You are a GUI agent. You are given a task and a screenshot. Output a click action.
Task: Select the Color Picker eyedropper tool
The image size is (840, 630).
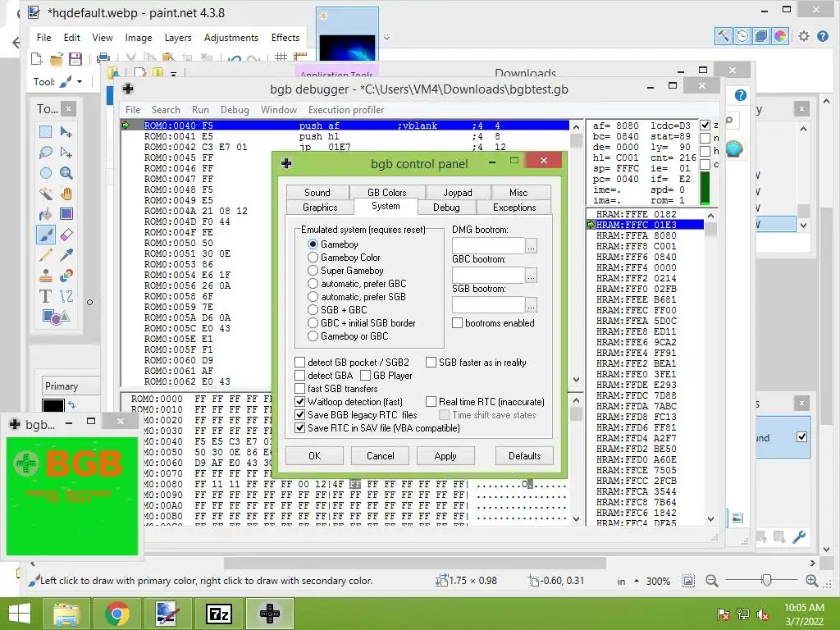pyautogui.click(x=66, y=255)
